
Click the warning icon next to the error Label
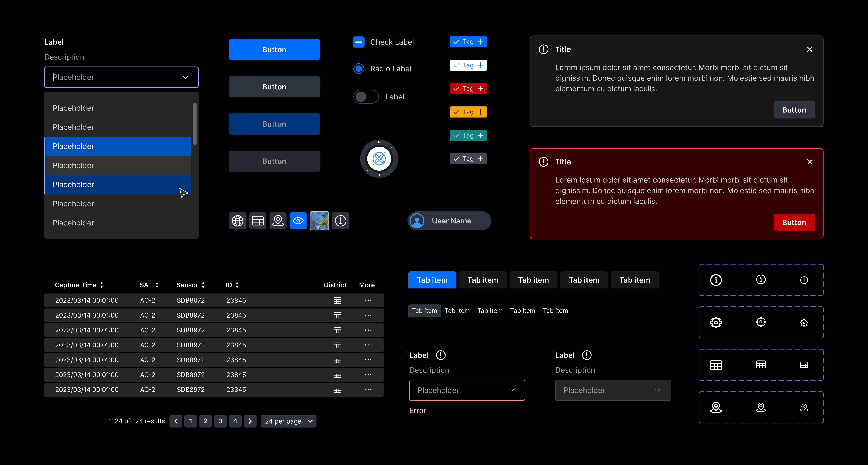[x=441, y=355]
